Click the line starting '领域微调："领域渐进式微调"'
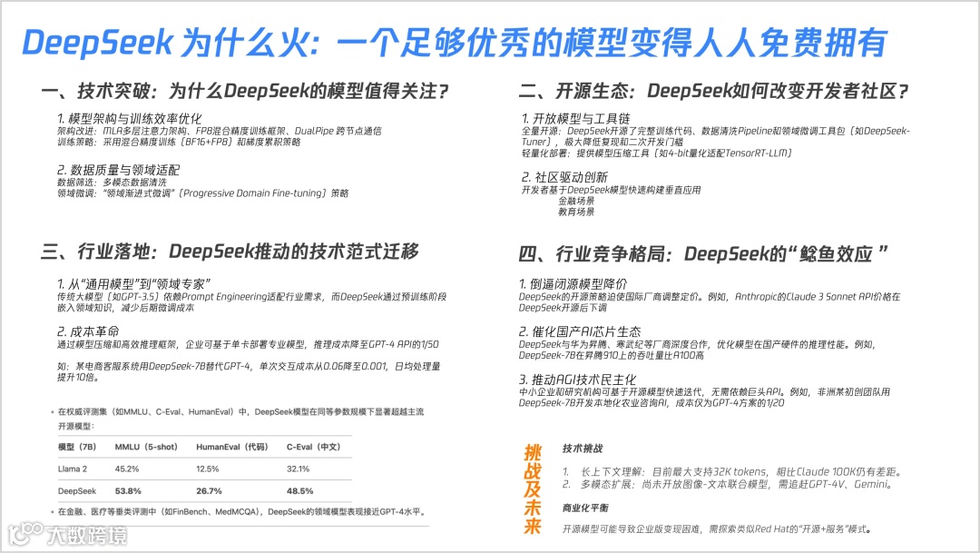The height and width of the screenshot is (553, 980). (x=202, y=193)
